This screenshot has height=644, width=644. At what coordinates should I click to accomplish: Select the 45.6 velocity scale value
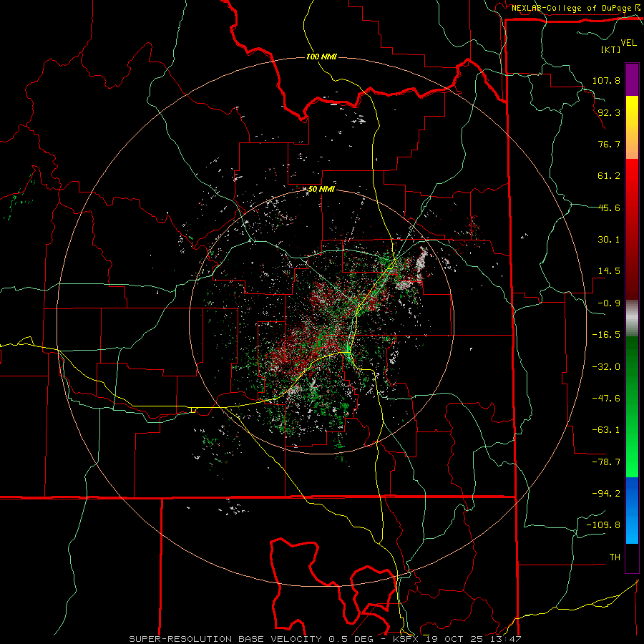[x=609, y=208]
